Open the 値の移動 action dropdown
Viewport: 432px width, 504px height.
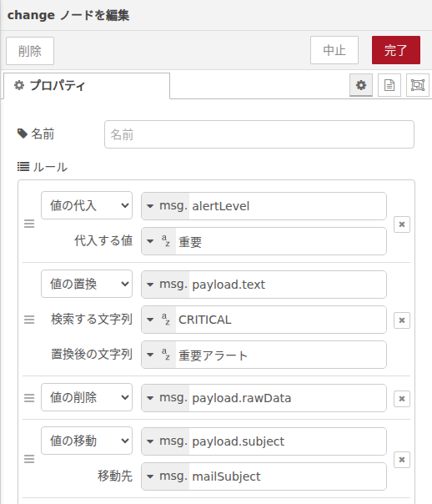pyautogui.click(x=87, y=441)
